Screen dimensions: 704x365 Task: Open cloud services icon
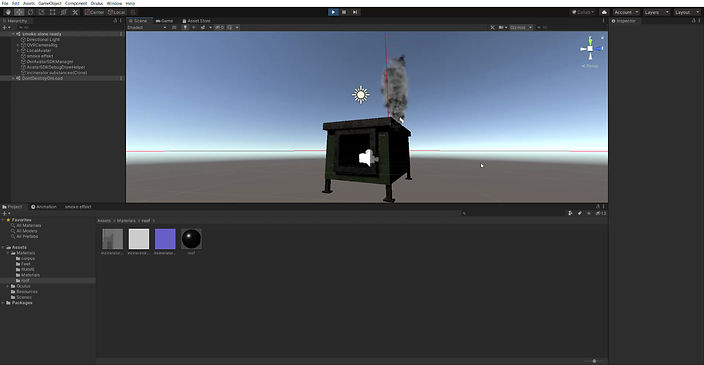click(604, 12)
